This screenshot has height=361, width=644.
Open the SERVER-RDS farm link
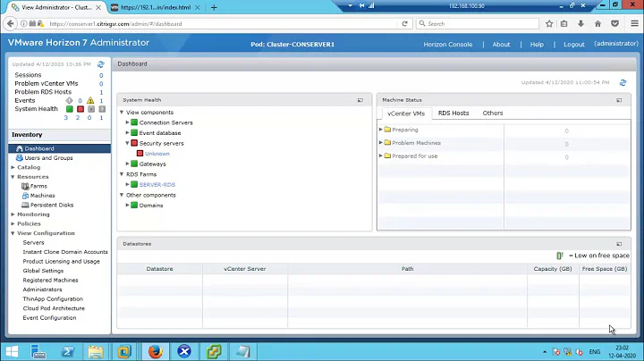157,185
